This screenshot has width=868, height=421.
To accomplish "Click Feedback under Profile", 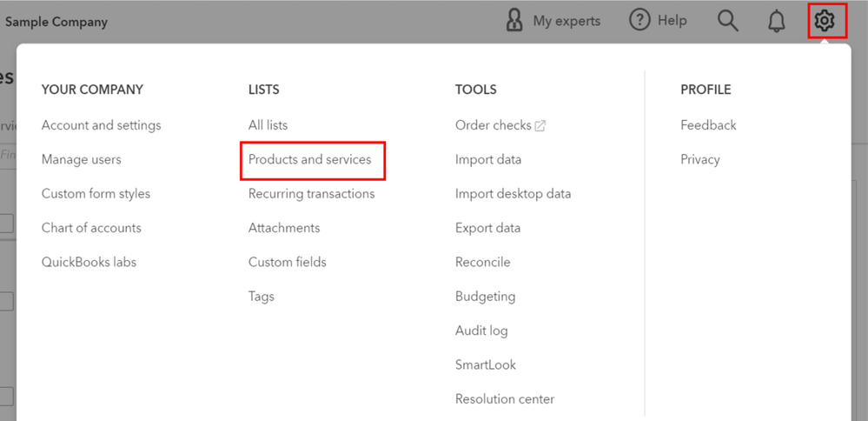I will click(x=708, y=125).
